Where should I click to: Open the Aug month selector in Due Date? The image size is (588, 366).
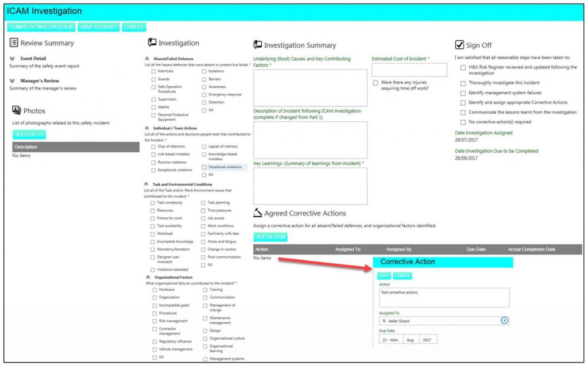pyautogui.click(x=410, y=340)
